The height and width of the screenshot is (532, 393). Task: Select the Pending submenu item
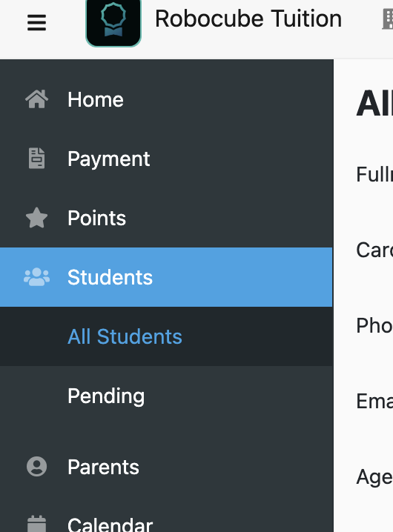point(166,396)
